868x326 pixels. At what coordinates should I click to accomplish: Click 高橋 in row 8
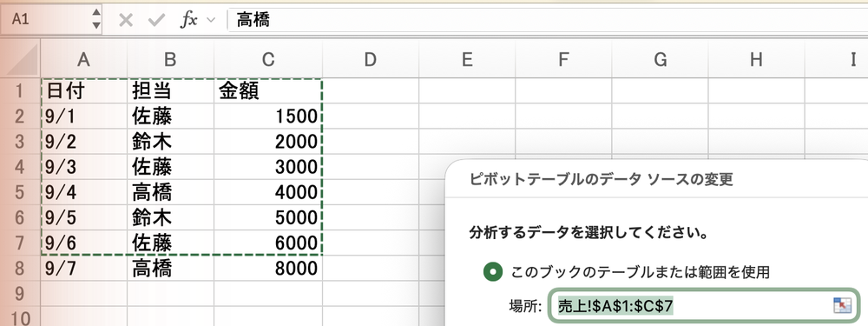pyautogui.click(x=170, y=269)
